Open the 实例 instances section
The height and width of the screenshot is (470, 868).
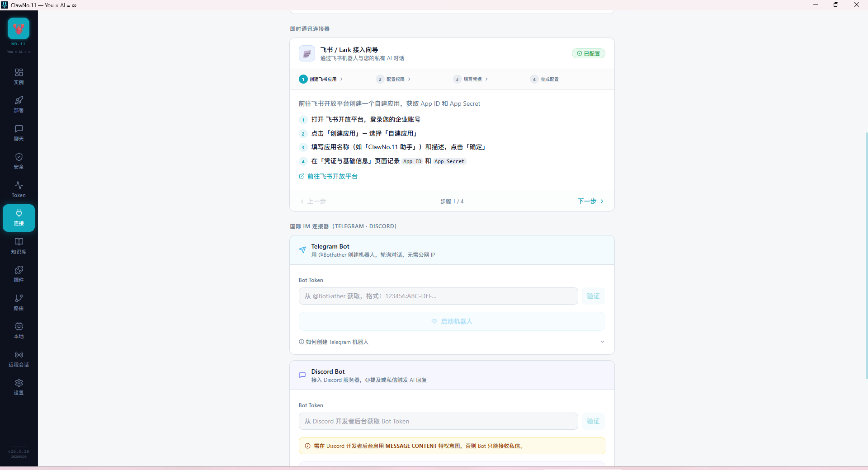tap(19, 76)
